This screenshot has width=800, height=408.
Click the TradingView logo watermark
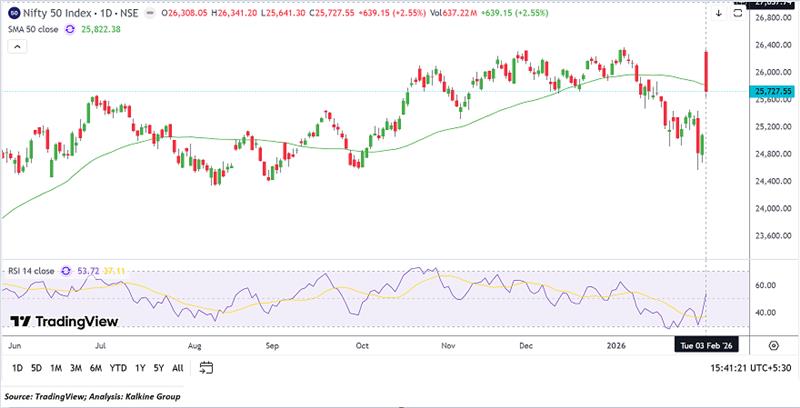[64, 321]
